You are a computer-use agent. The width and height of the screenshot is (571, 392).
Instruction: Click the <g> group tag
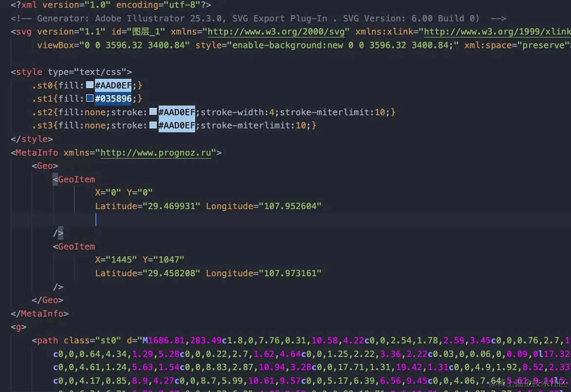coord(18,327)
